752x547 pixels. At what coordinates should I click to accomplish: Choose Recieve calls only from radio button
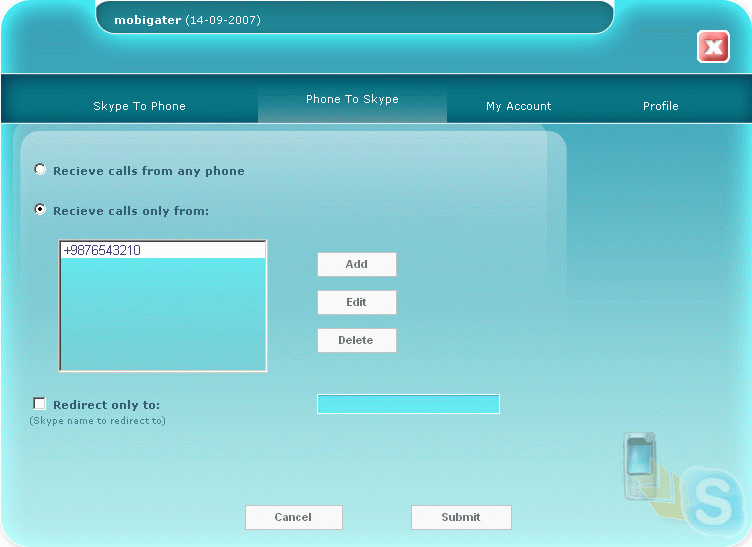click(40, 210)
